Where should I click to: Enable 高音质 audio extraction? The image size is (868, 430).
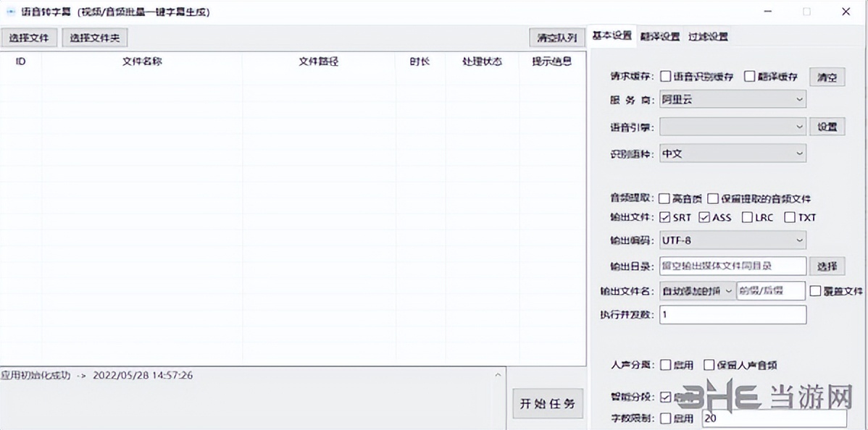tap(664, 197)
